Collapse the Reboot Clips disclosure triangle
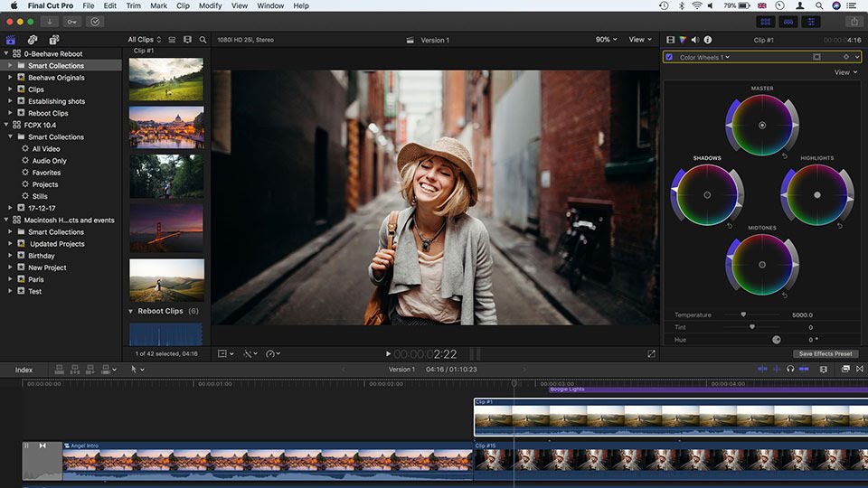 [x=130, y=311]
